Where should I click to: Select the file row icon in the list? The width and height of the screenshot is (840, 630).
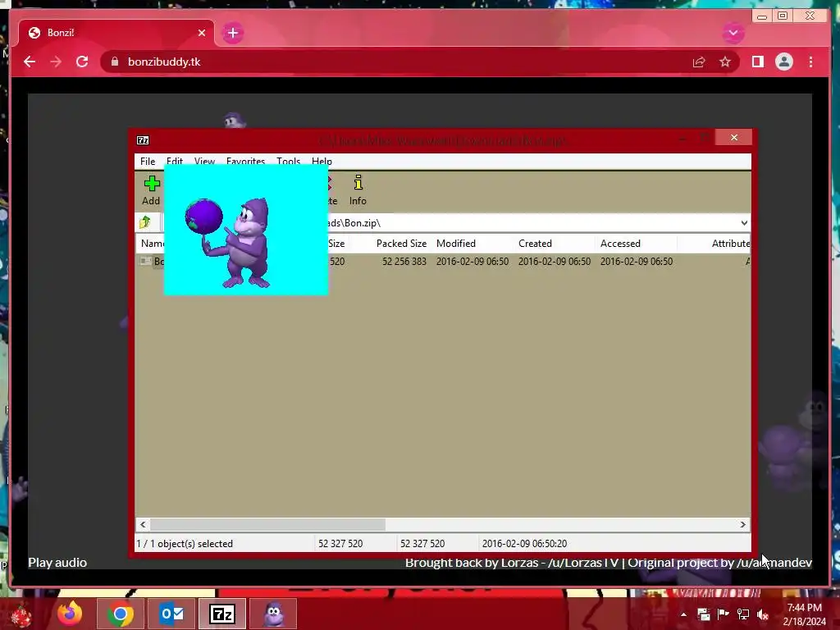[x=146, y=262]
